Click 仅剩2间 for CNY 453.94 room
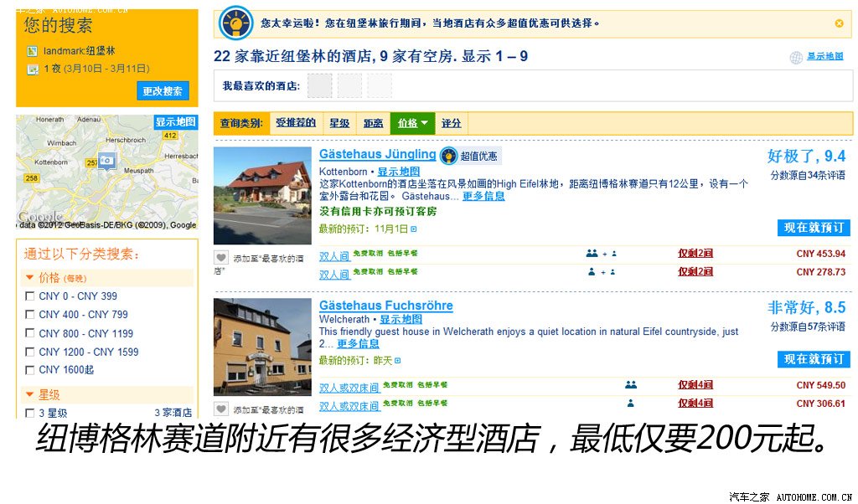The height and width of the screenshot is (504, 858). point(695,254)
